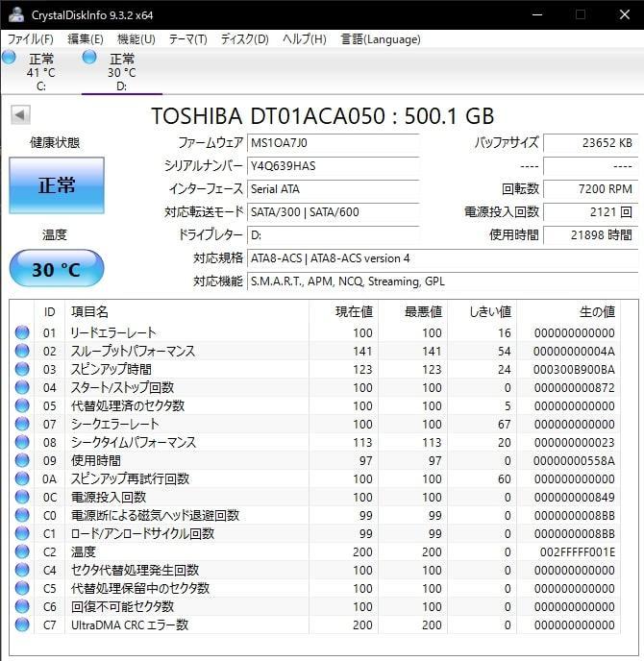The image size is (644, 661).
Task: Click raw value 00000000023
Action: point(575,443)
